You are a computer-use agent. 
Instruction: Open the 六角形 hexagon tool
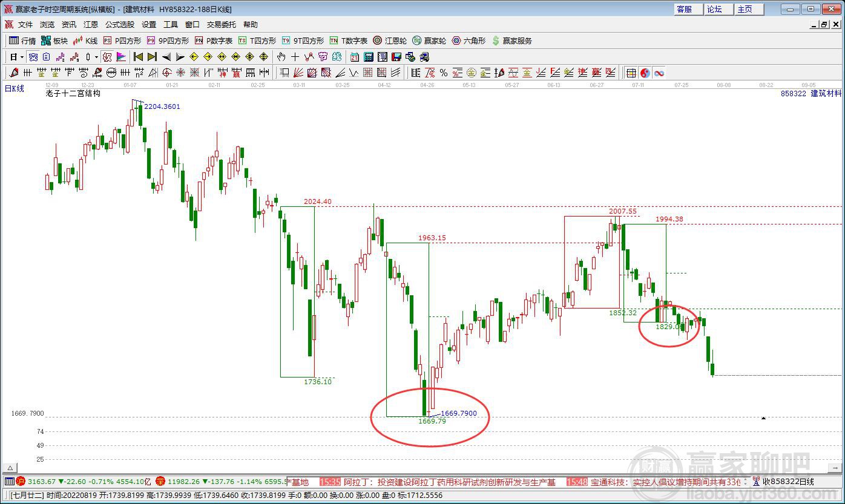click(469, 41)
